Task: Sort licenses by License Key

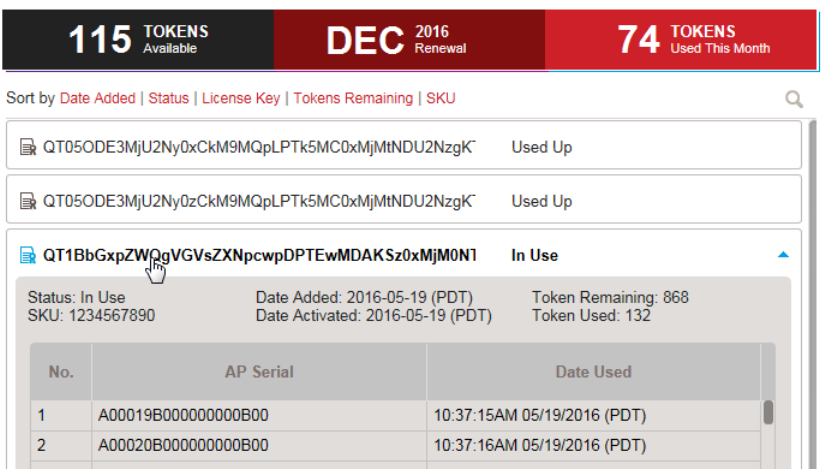Action: (241, 98)
